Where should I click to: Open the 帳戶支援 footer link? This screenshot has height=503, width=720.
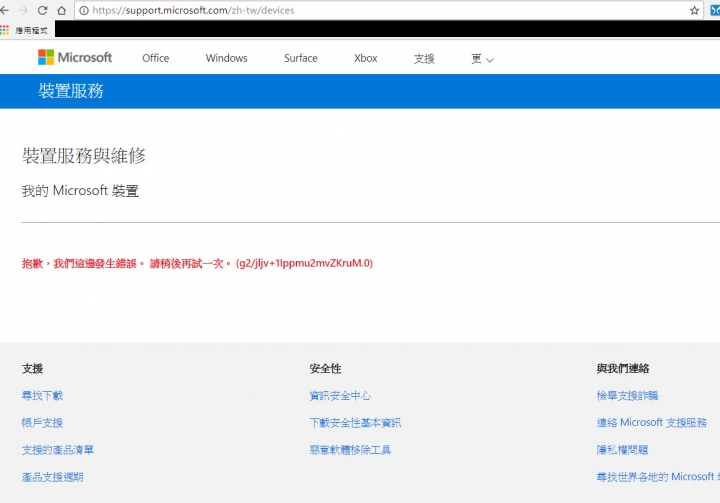coord(42,422)
